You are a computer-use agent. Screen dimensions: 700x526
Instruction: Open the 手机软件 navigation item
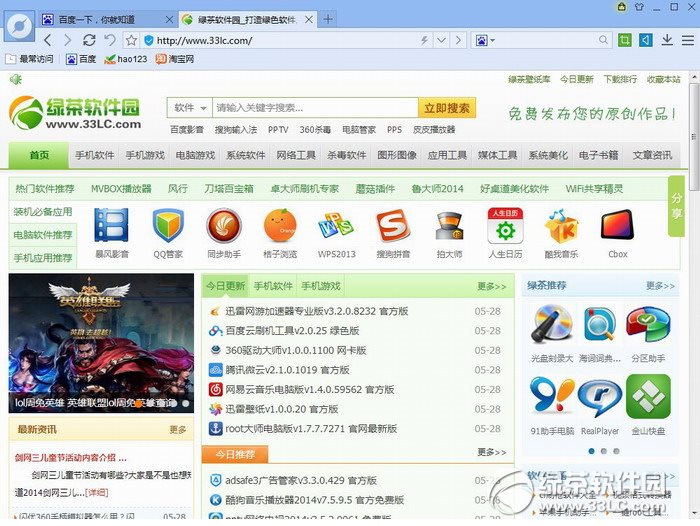[95, 155]
